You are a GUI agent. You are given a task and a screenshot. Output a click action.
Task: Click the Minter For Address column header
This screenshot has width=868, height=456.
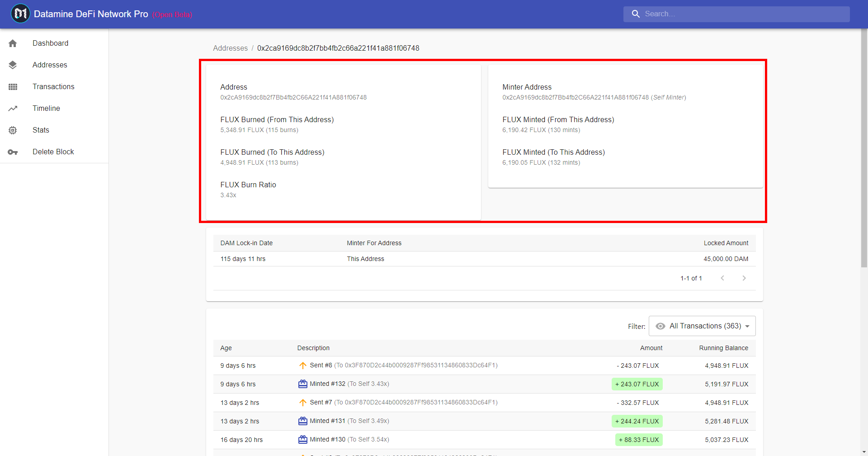[x=374, y=243]
